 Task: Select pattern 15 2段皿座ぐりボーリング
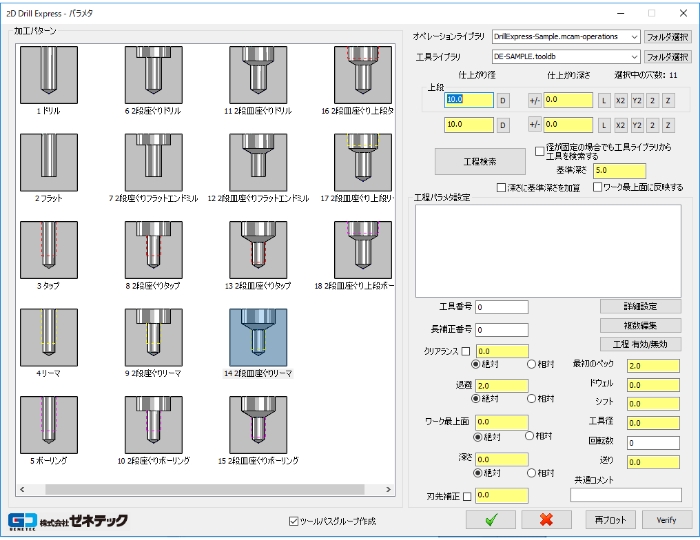tap(258, 425)
